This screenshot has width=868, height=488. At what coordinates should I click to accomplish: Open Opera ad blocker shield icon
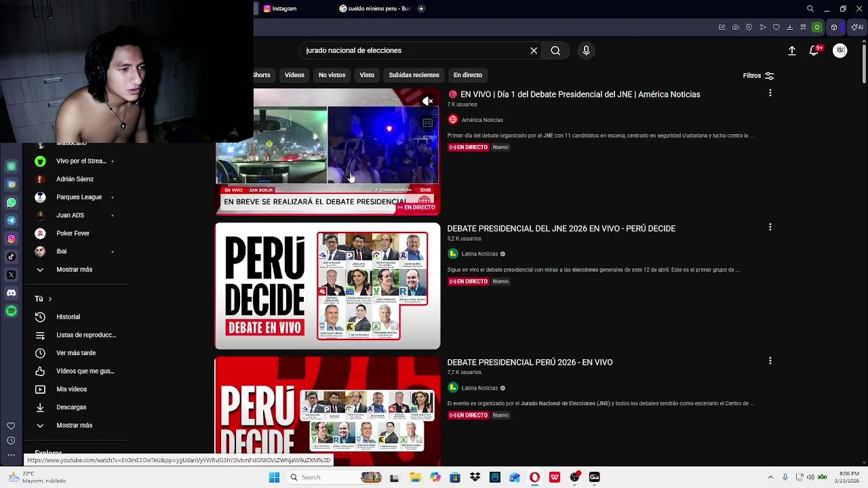749,27
